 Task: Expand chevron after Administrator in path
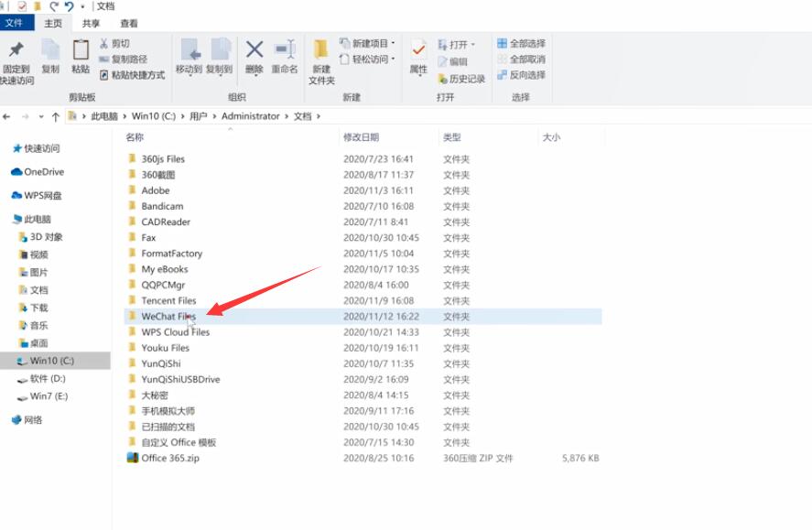pyautogui.click(x=287, y=116)
